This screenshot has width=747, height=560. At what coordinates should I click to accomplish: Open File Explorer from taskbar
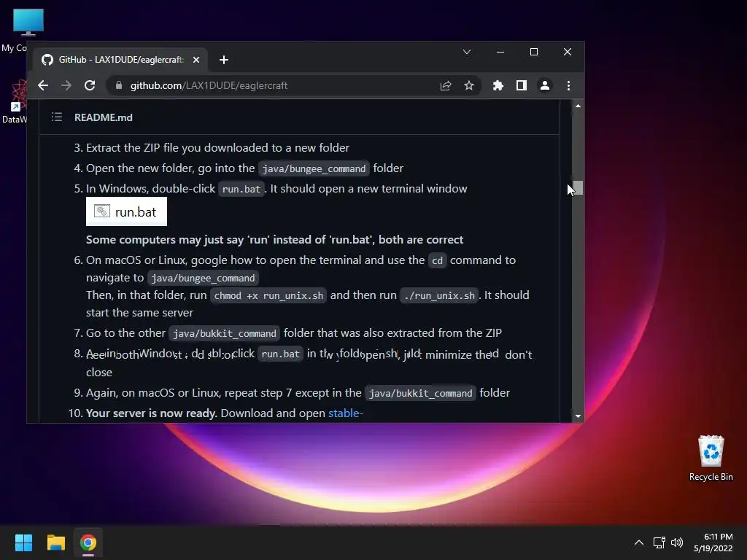click(55, 542)
